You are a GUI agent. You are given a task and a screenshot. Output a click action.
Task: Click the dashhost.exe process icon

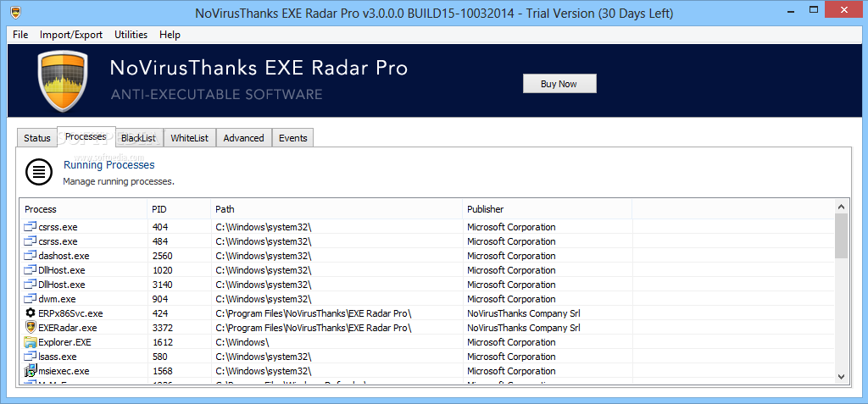(x=30, y=256)
